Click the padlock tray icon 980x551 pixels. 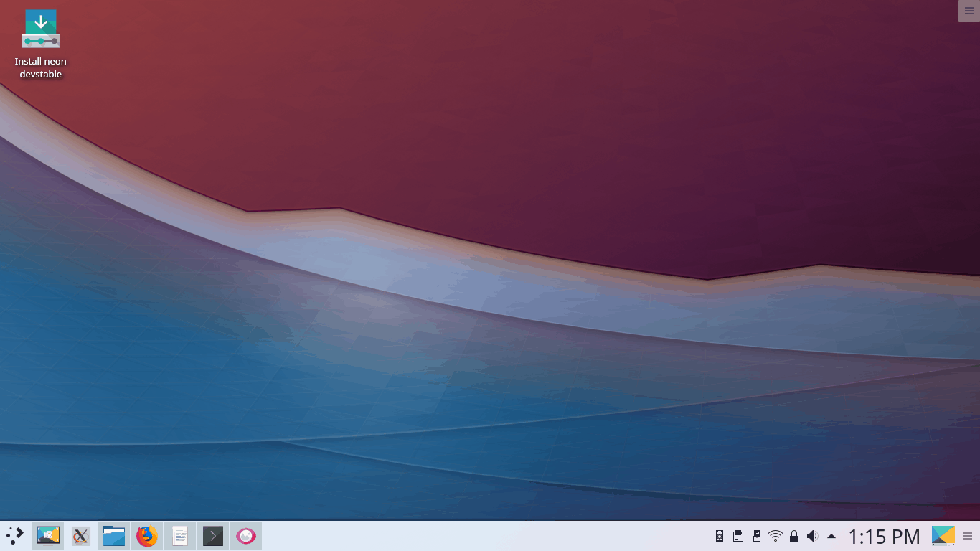pos(794,536)
